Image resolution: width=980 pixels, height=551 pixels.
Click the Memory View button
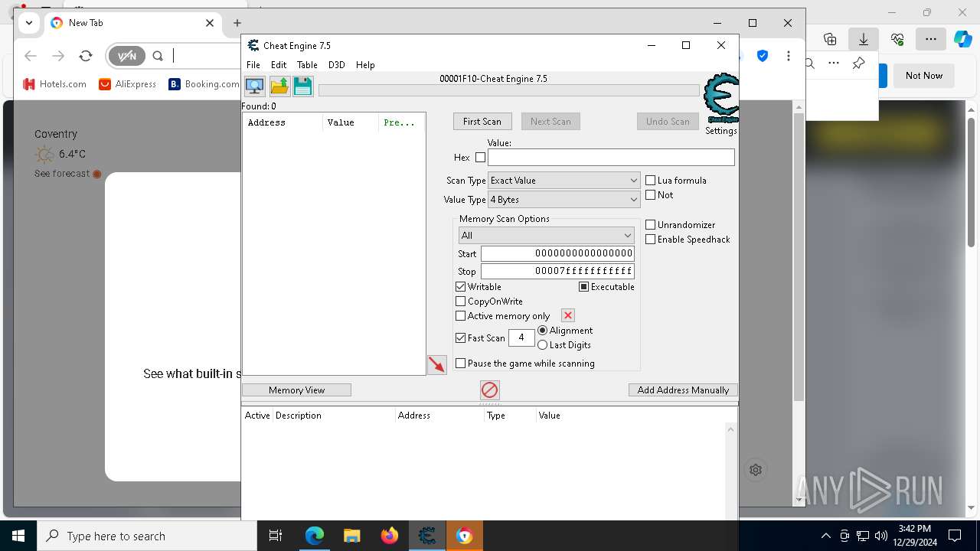(297, 390)
